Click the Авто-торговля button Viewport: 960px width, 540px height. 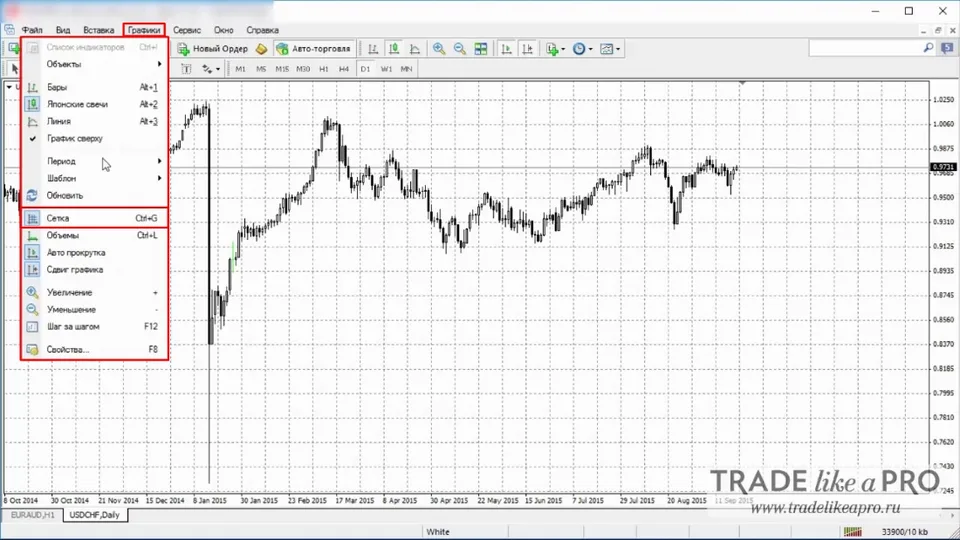(313, 49)
